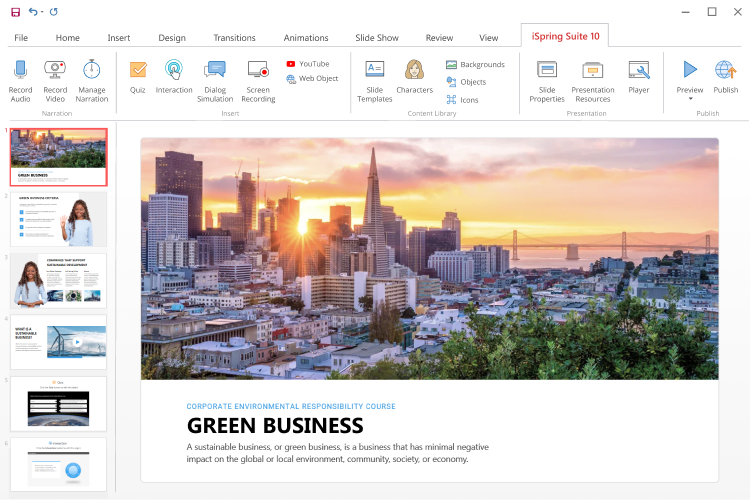Click the sustainable business description paragraph
Image resolution: width=750 pixels, height=500 pixels.
[338, 453]
